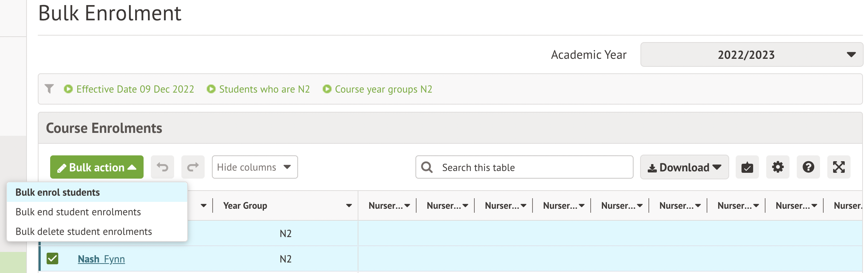Choose Bulk delete student enrolments
The height and width of the screenshot is (273, 868).
tap(84, 232)
